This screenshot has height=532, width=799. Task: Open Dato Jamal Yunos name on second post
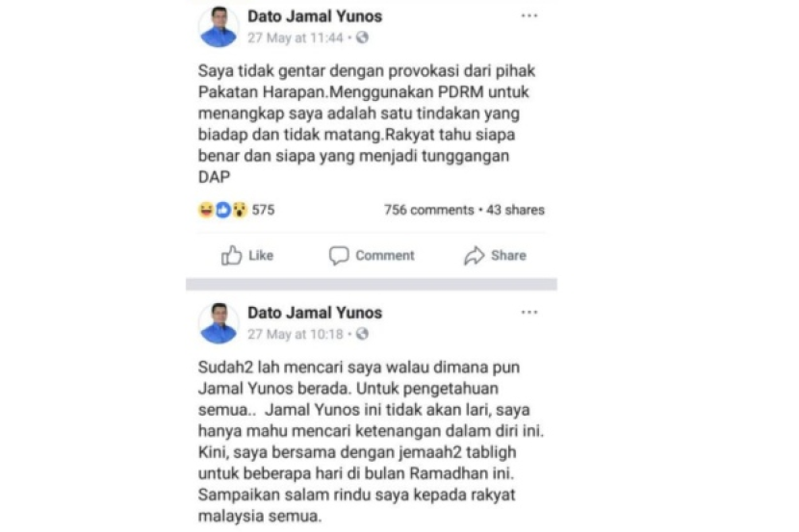315,313
